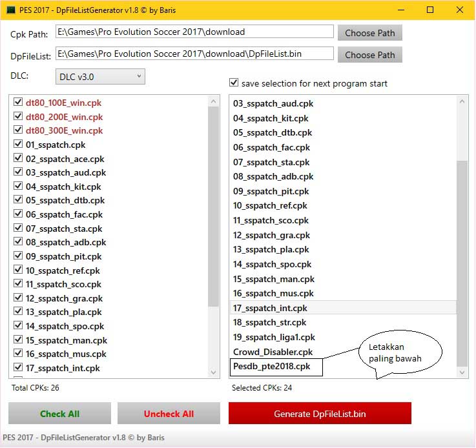Select 03_sspatch_aud.cpk in right selected list
Screen dimensions: 476x448
point(343,103)
